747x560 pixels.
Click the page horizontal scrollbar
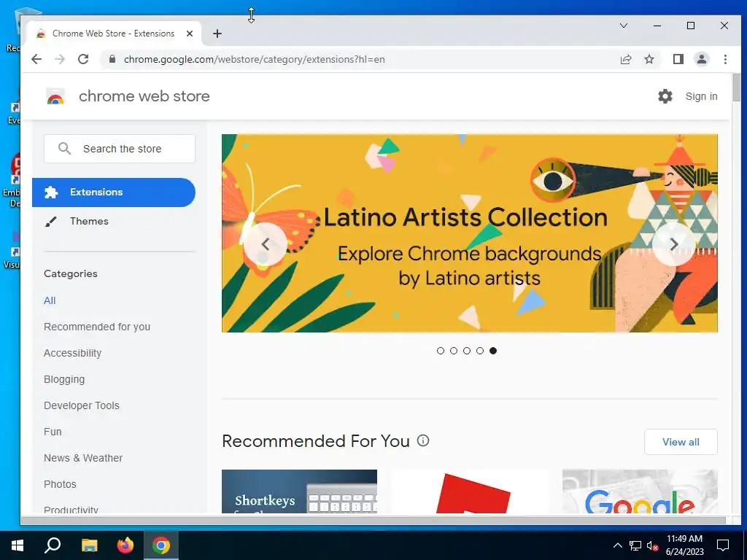click(373, 521)
